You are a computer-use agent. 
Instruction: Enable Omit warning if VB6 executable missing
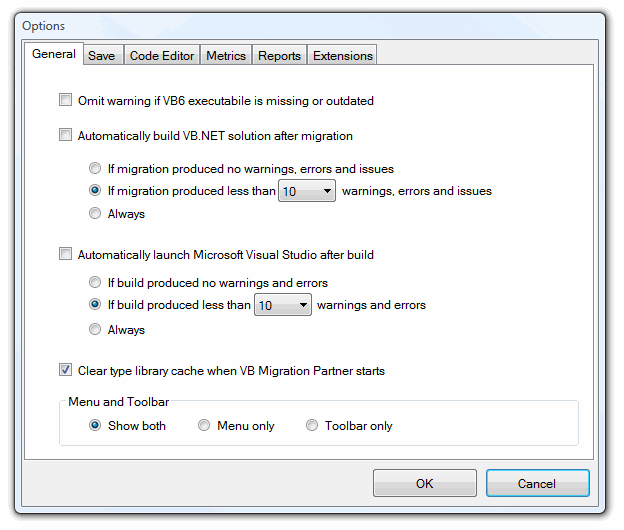coord(65,99)
